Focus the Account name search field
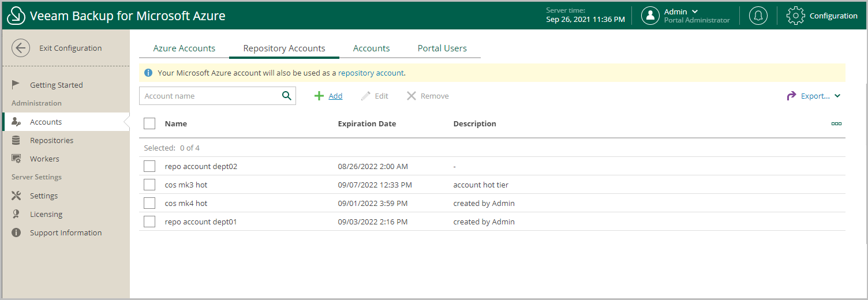Image resolution: width=868 pixels, height=300 pixels. pyautogui.click(x=218, y=96)
